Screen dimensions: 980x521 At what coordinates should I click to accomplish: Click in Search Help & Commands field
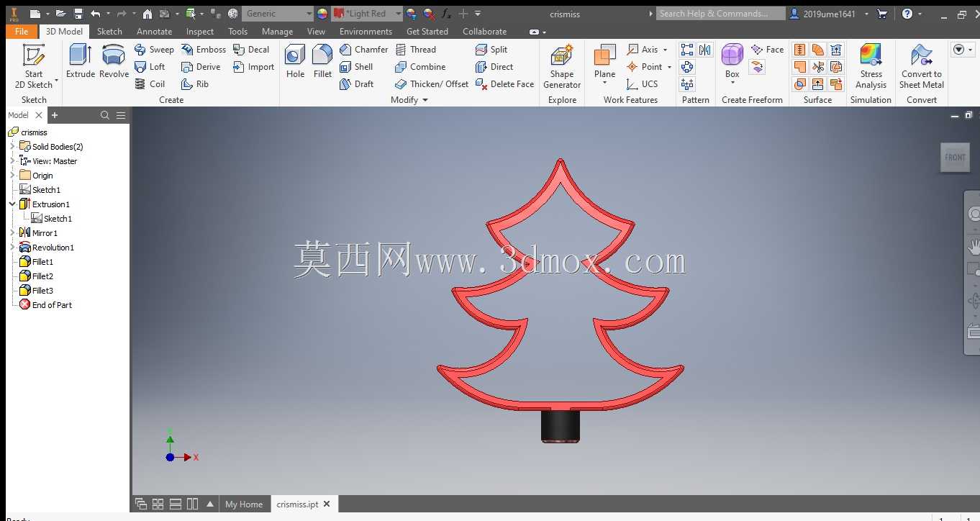point(720,14)
